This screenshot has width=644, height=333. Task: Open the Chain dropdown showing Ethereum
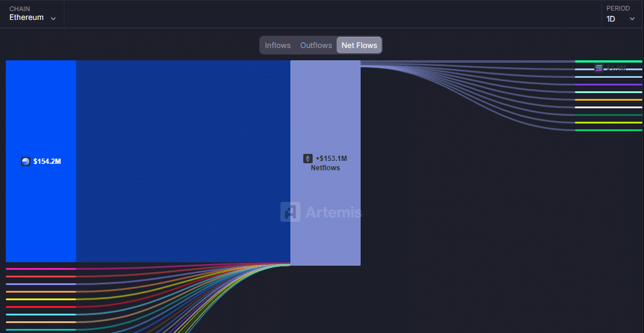coord(32,14)
